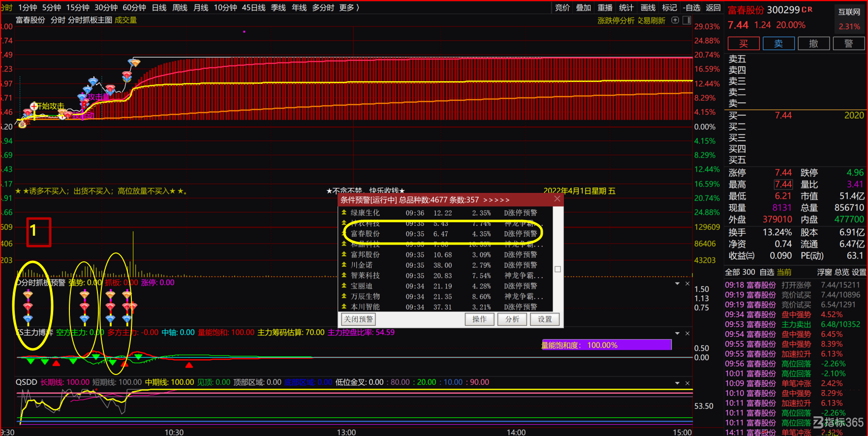Click alert icon beside 川金诺 row
Viewport: 868px width, 436px height.
[344, 265]
